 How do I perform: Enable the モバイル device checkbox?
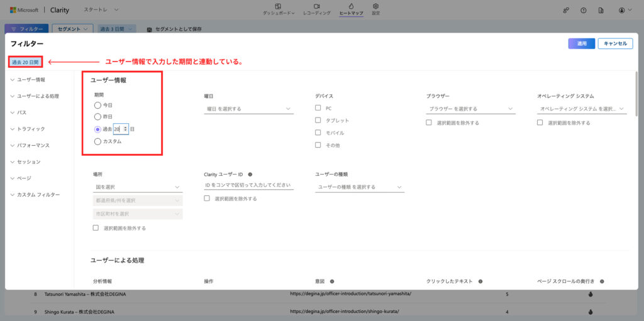click(x=318, y=133)
